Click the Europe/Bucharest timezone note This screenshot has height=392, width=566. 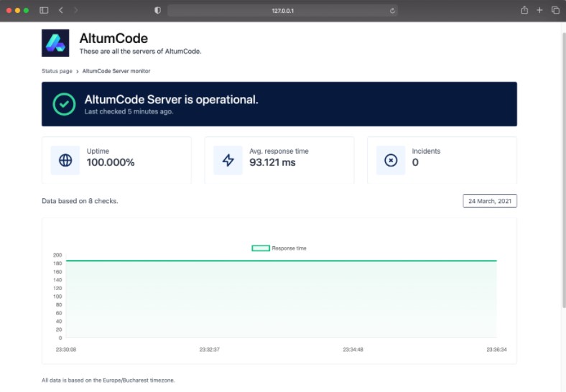coord(108,380)
